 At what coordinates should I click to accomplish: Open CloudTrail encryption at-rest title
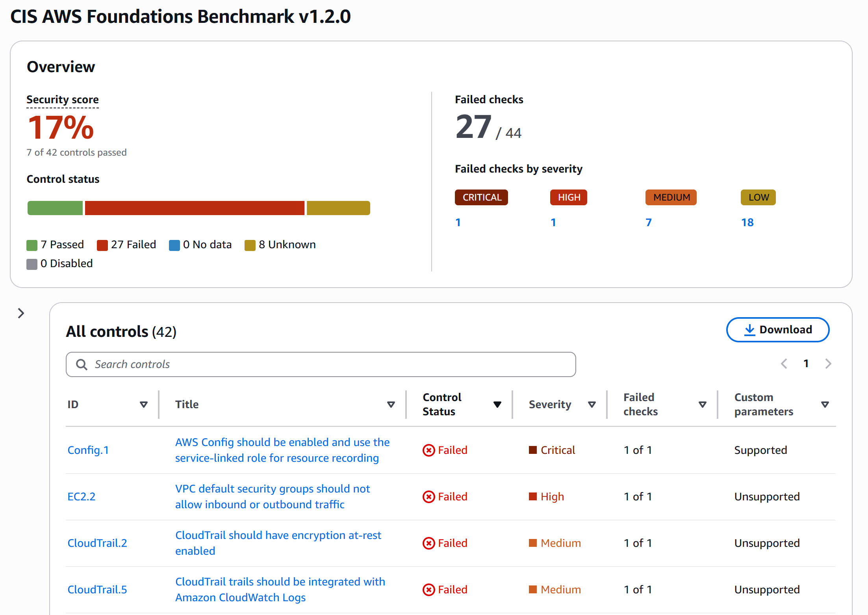point(278,543)
